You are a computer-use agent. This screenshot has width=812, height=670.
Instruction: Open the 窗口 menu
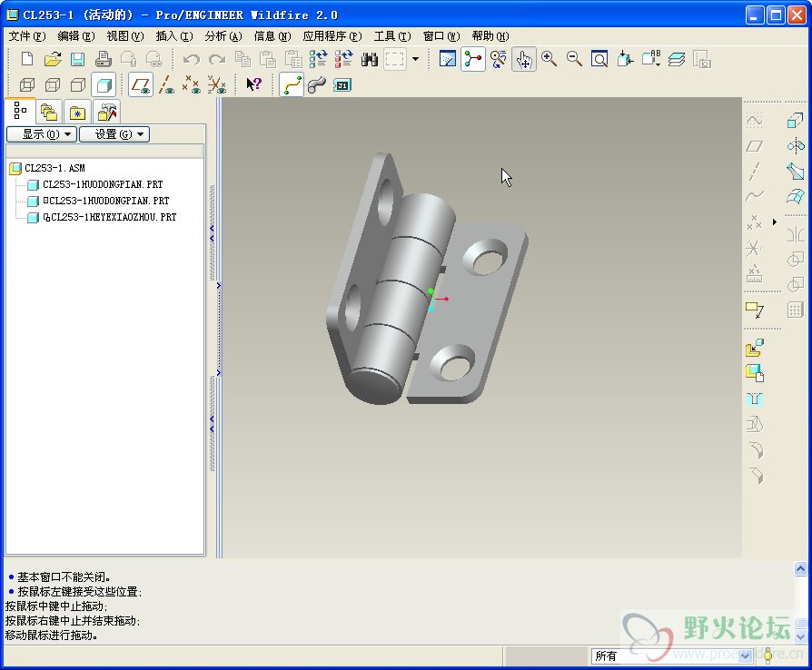441,35
